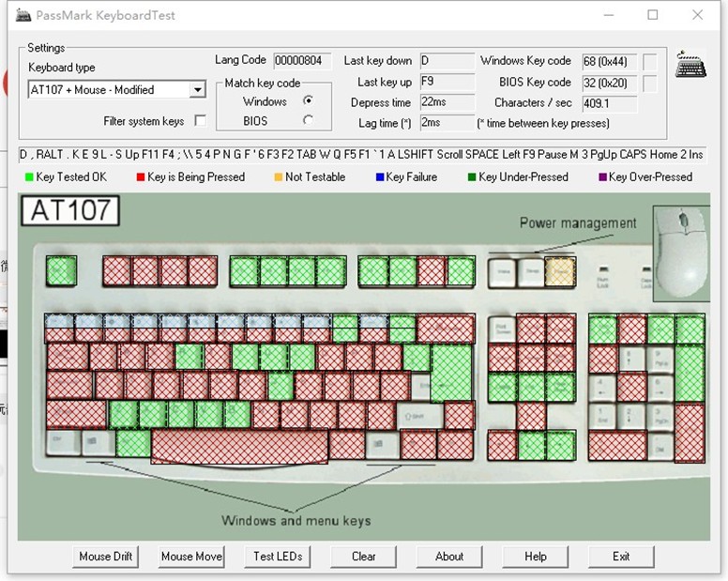The image size is (728, 581).
Task: Click the numpad Del key
Action: (660, 446)
